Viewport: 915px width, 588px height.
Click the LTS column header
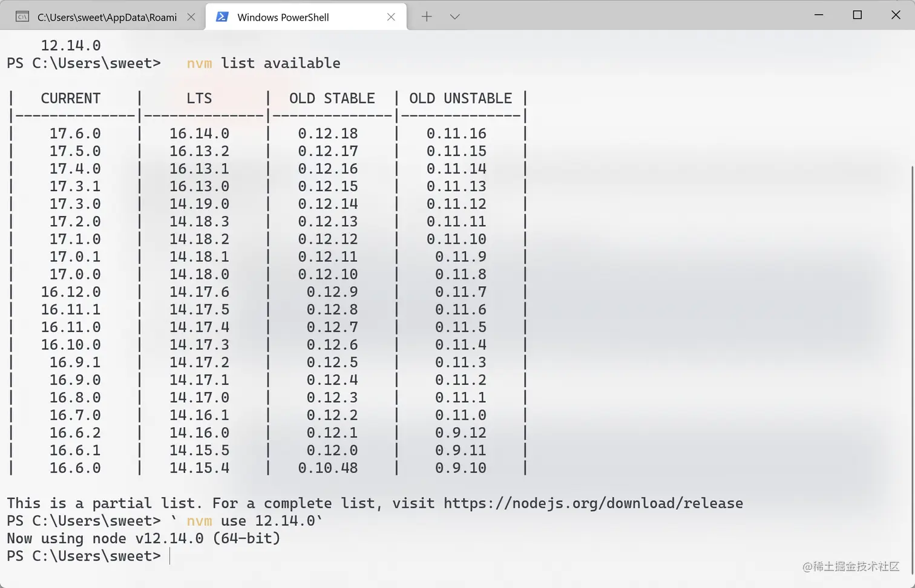point(199,99)
